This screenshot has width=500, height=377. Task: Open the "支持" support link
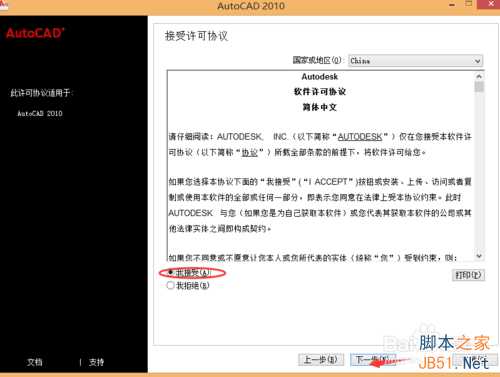coord(96,362)
